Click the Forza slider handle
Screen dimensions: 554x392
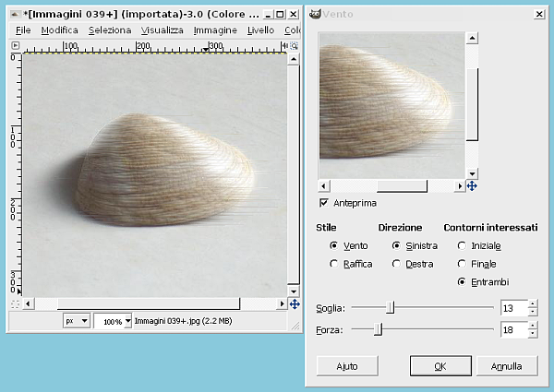point(378,329)
